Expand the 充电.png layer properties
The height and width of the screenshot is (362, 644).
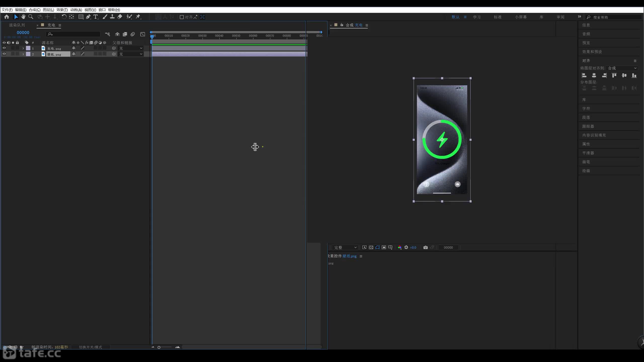click(x=23, y=48)
